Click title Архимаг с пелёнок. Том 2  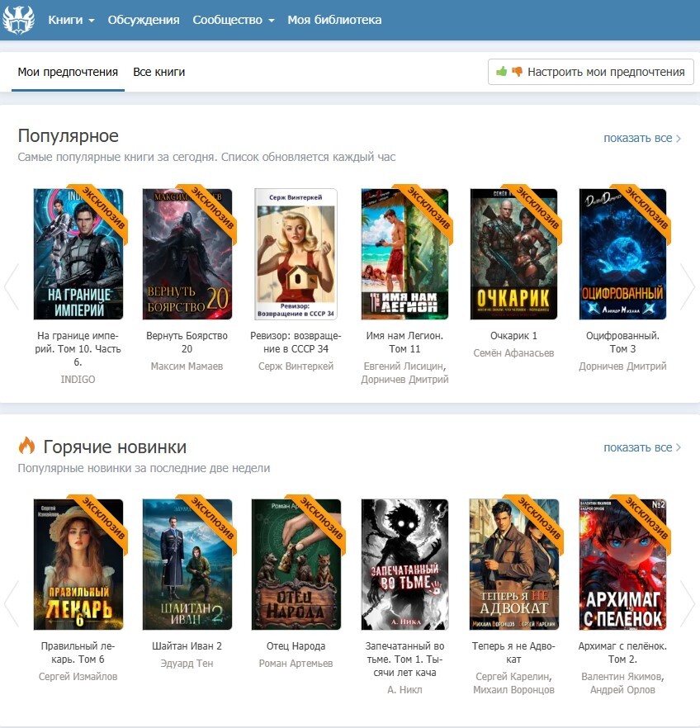pos(622,652)
